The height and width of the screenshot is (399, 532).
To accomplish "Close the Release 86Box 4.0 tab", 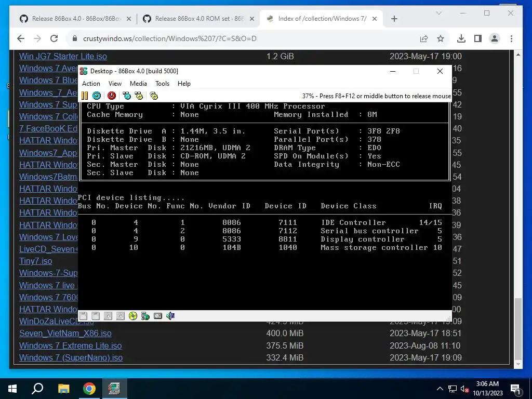I will pos(129,19).
